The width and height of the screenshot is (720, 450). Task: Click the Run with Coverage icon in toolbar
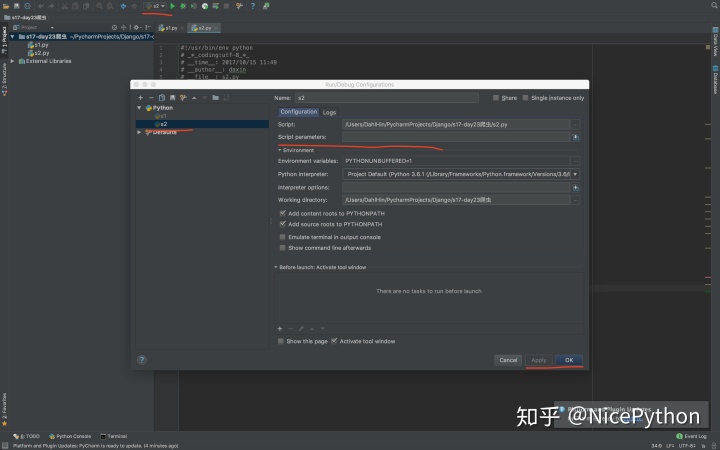coord(194,6)
